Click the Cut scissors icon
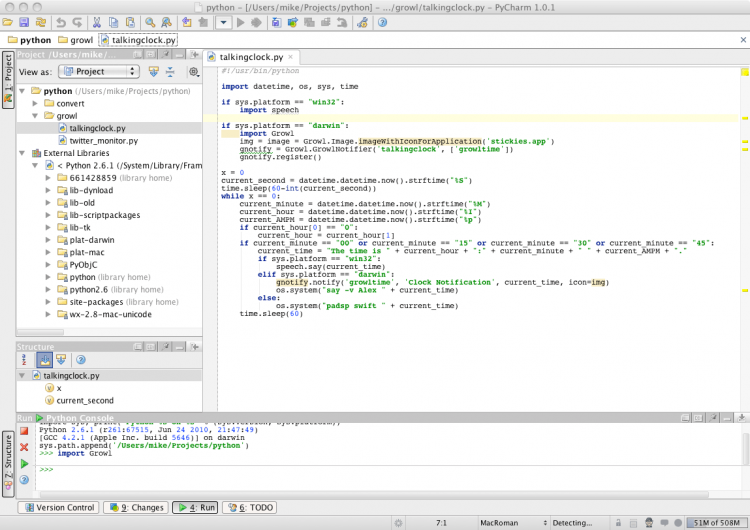Image resolution: width=750 pixels, height=530 pixels. [x=97, y=22]
